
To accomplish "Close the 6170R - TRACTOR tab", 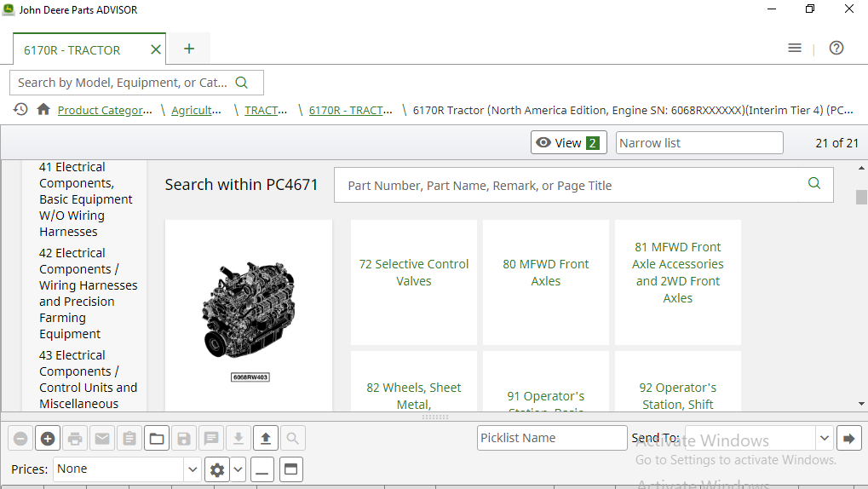I will pos(155,49).
